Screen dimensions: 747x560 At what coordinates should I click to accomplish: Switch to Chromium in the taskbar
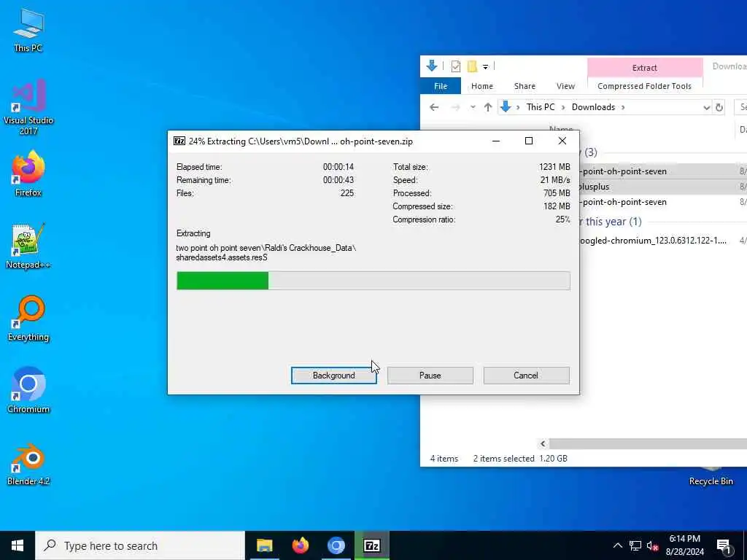click(x=336, y=545)
